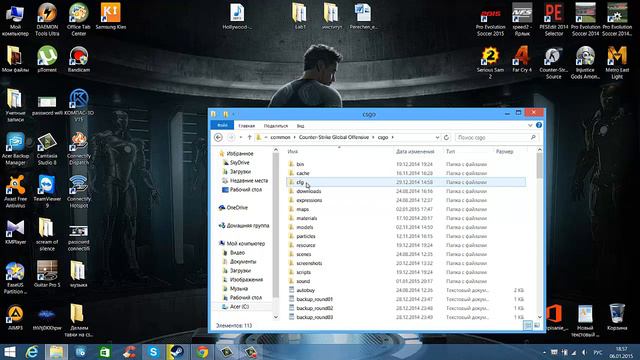Image resolution: width=640 pixels, height=360 pixels.
Task: Expand the ribbon with the chevron
Action: (530, 125)
